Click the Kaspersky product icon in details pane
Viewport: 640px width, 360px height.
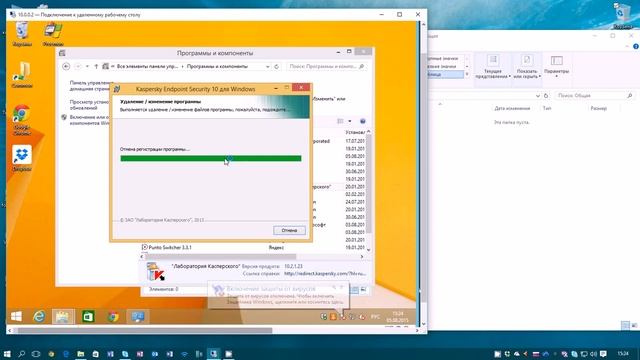156,271
